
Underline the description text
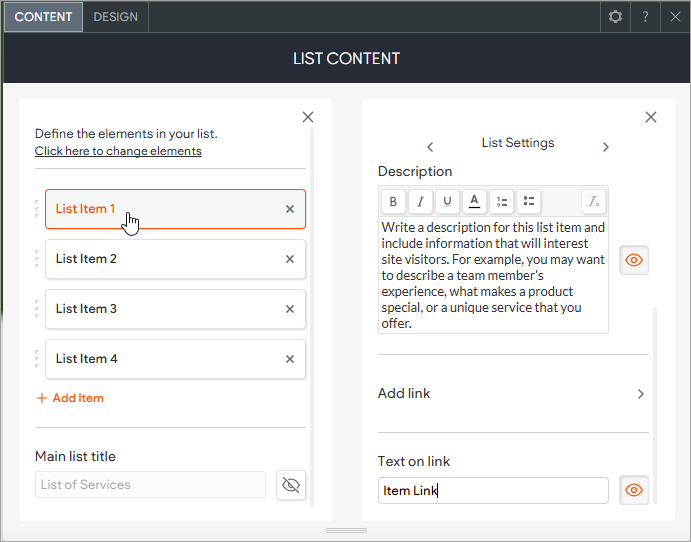[447, 202]
